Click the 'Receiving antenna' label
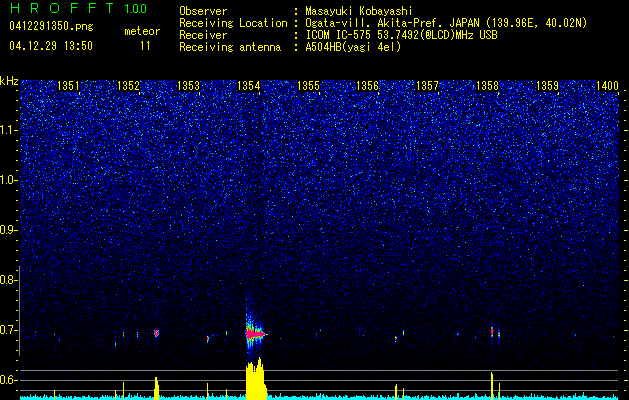Image resolution: width=629 pixels, height=400 pixels. coord(230,47)
